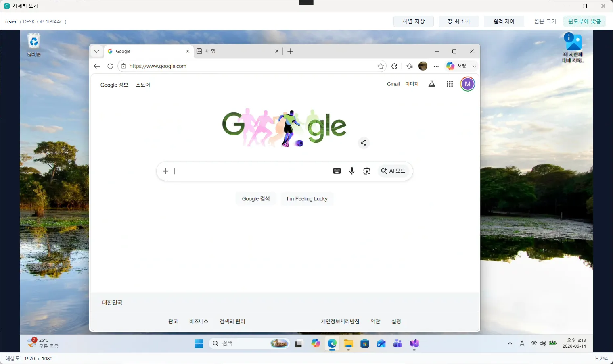This screenshot has height=364, width=613.
Task: Open Google 정보 link
Action: (x=114, y=85)
